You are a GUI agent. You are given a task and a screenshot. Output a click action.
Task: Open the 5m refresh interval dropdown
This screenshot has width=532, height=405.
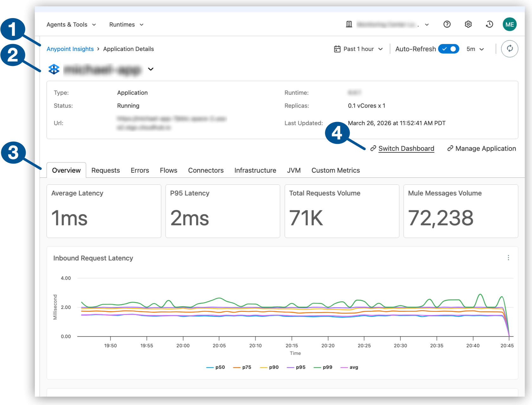475,49
